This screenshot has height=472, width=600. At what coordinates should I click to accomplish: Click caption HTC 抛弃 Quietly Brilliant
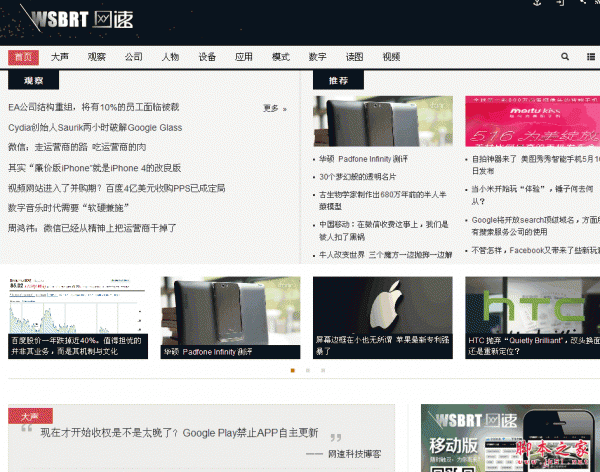(532, 346)
